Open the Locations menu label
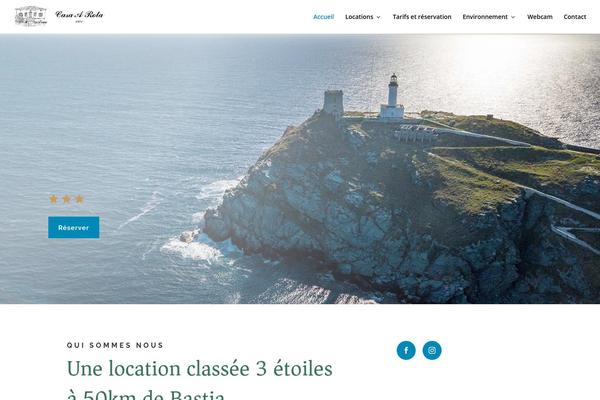The image size is (600, 400). point(359,17)
